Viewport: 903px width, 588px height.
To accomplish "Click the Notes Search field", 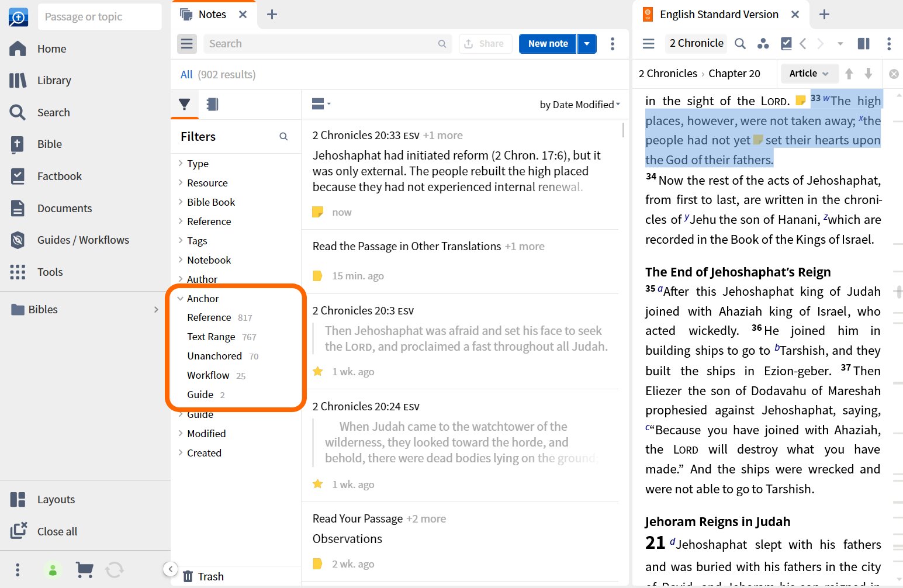I will coord(327,44).
